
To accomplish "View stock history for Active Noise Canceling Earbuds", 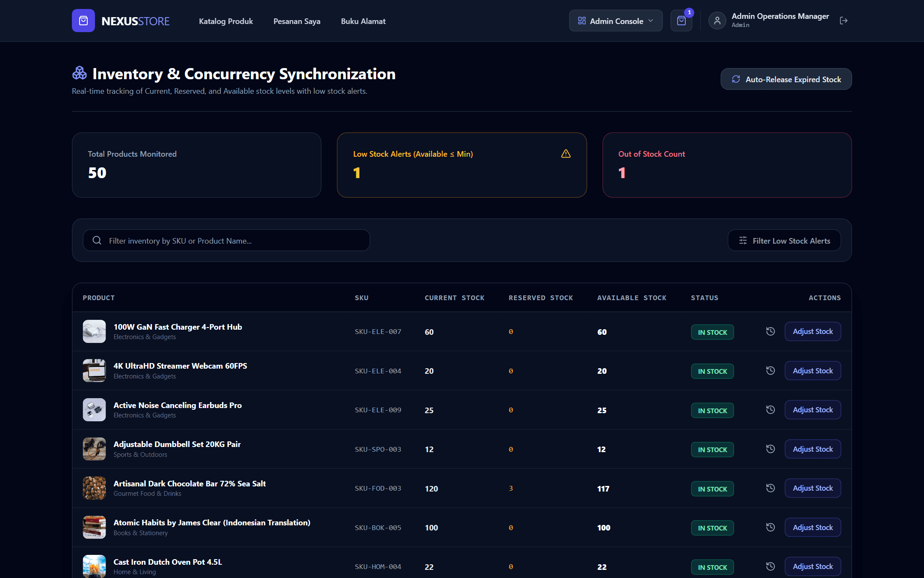I will (x=770, y=410).
